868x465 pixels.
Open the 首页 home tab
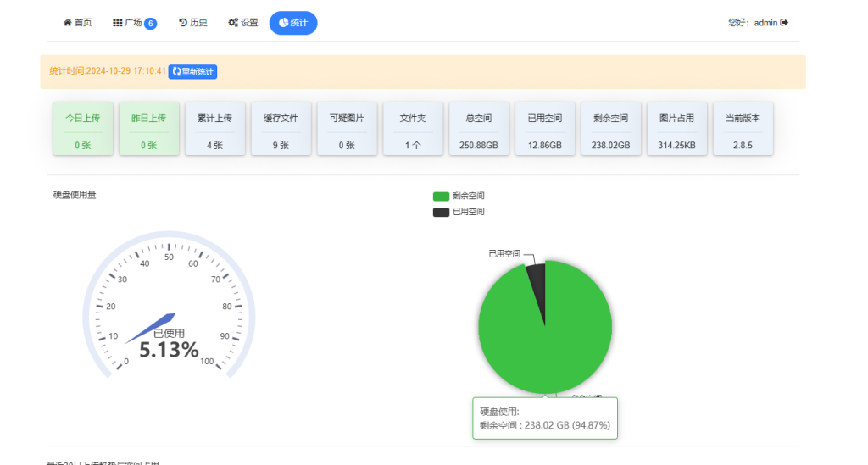pos(77,23)
